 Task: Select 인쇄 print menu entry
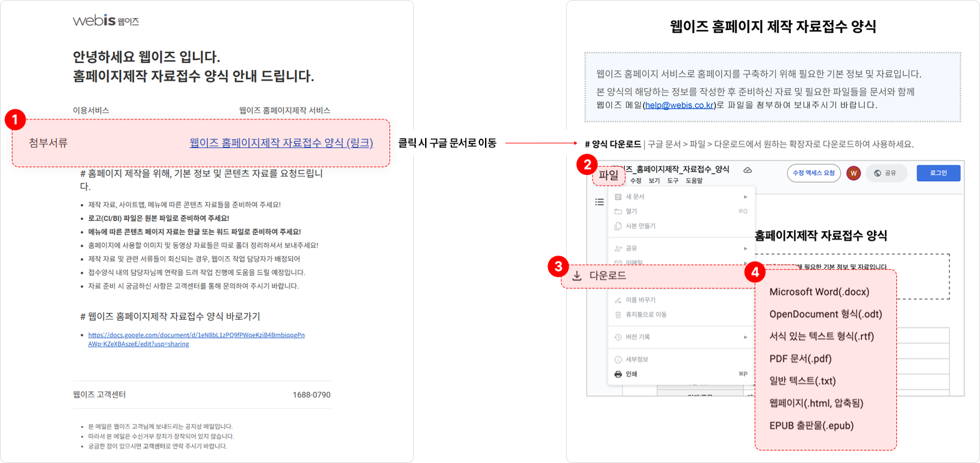681,374
